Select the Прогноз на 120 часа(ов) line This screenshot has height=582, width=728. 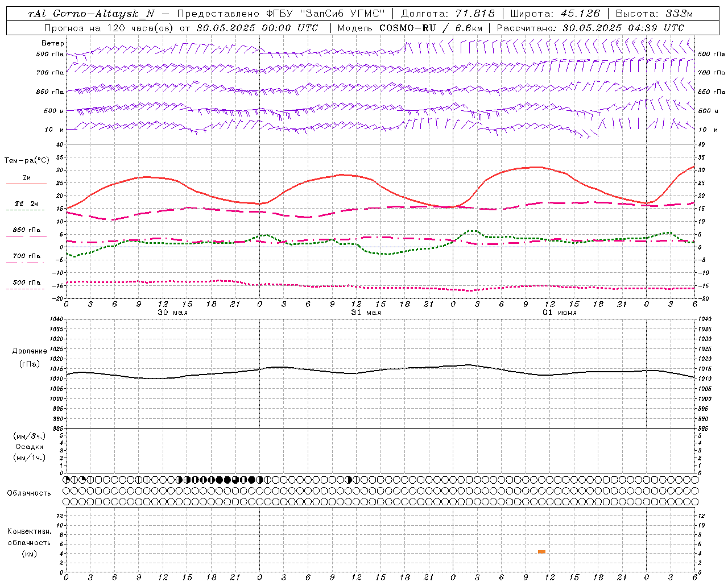(181, 28)
